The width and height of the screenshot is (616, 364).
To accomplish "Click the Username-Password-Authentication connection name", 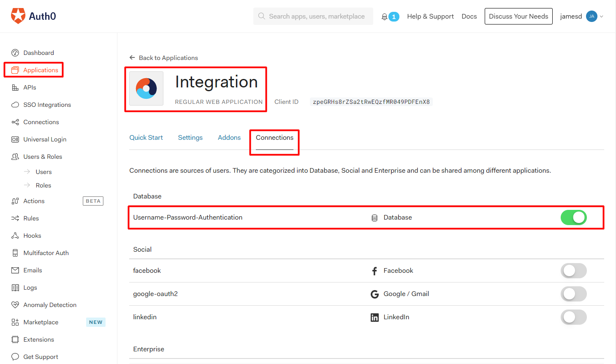I will pyautogui.click(x=188, y=217).
